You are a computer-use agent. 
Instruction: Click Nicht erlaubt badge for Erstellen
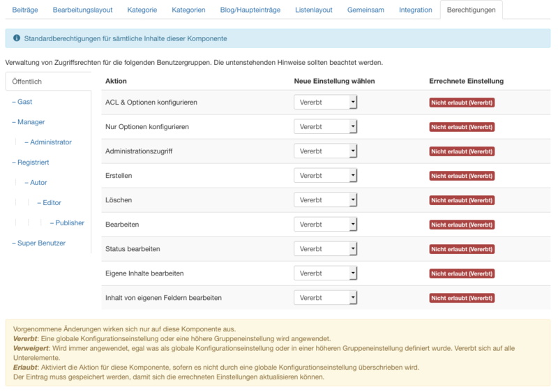click(462, 176)
